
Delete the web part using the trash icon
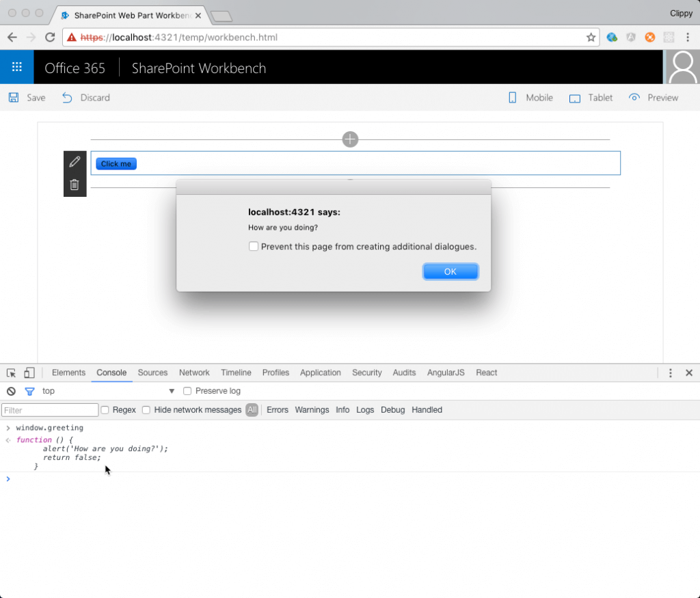75,185
